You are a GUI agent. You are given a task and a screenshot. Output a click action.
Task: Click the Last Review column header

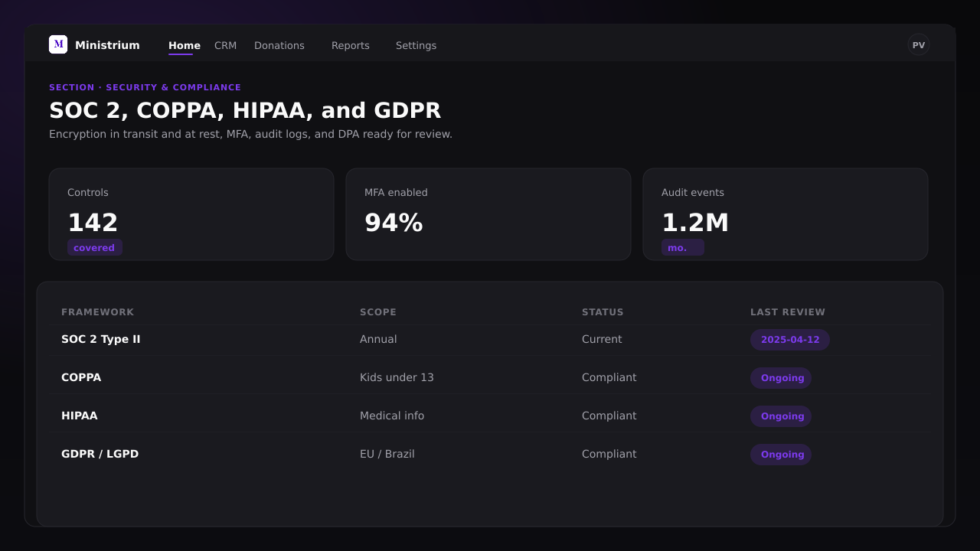click(x=788, y=312)
